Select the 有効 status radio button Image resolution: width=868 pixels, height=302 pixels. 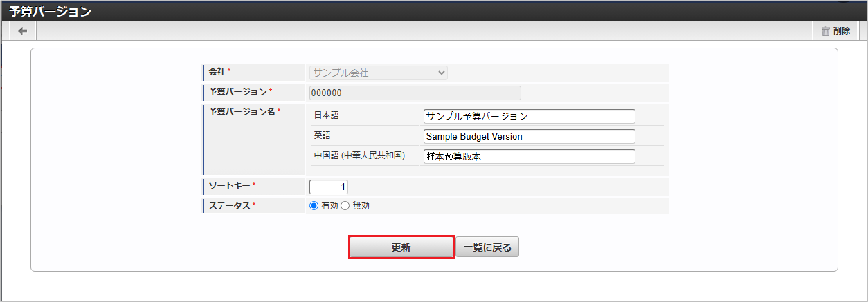pyautogui.click(x=314, y=206)
